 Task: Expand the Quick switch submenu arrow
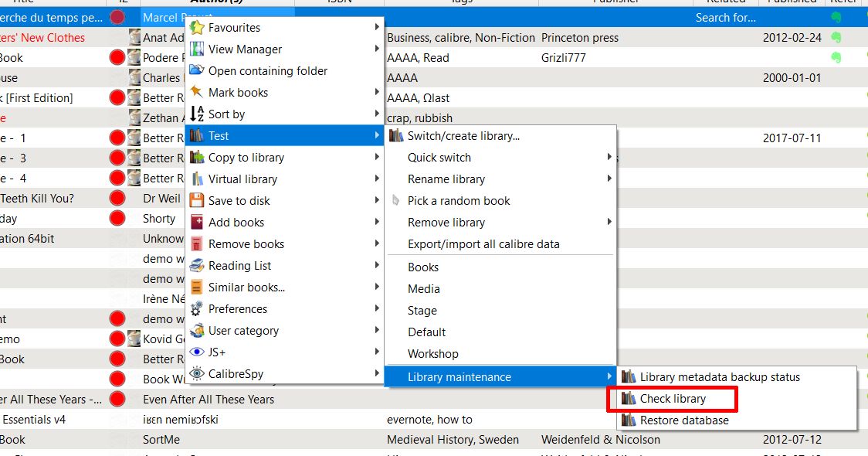(x=609, y=158)
